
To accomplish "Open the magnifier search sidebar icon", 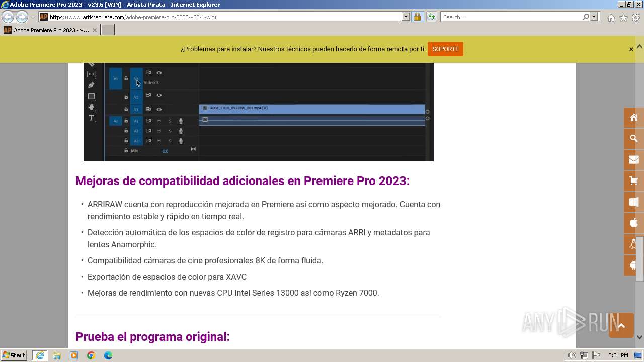I will (x=633, y=138).
